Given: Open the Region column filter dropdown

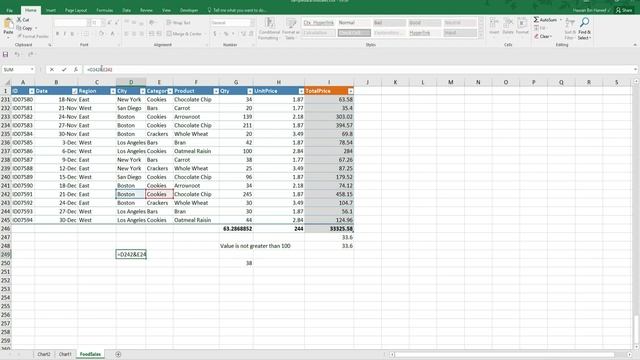Looking at the screenshot, I should point(113,91).
